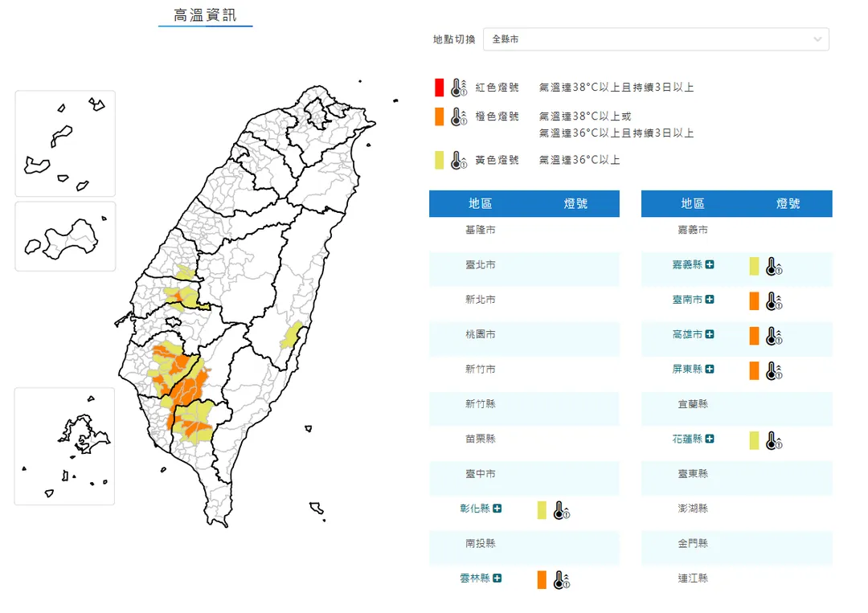868x613 pixels.
Task: Open the 雲林縣 link
Action: click(x=475, y=578)
